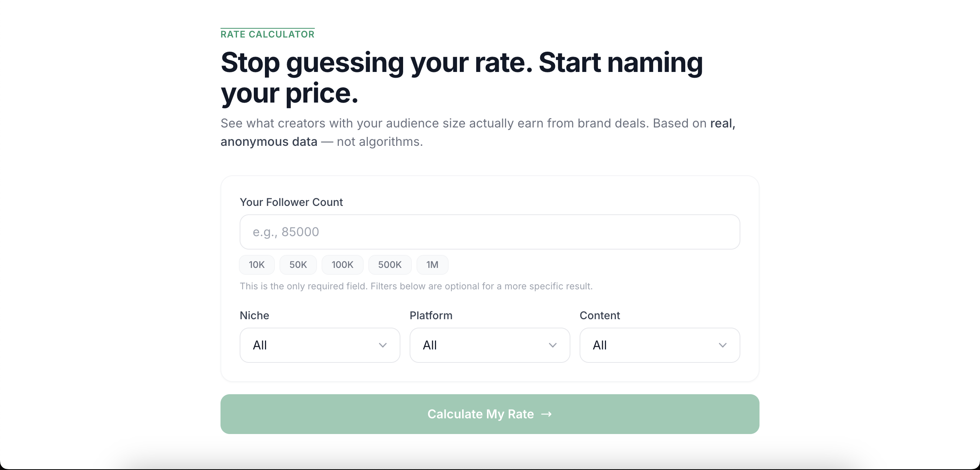Click the Niche field label
980x470 pixels.
(x=254, y=315)
